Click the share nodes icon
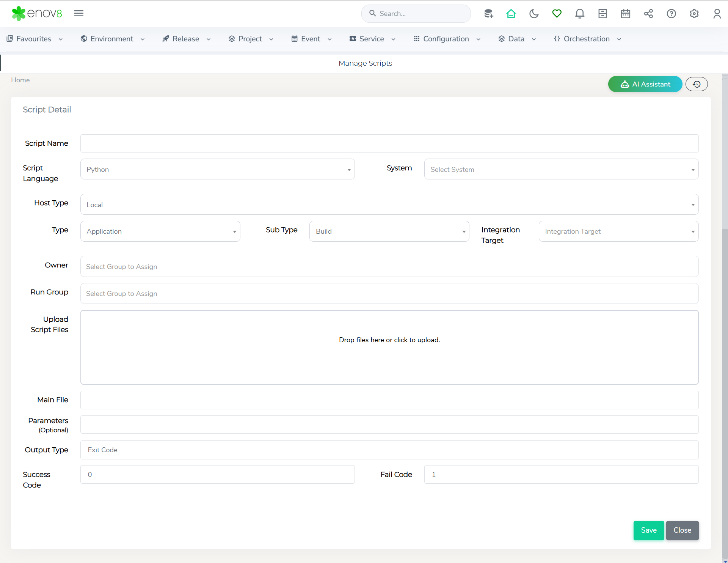Image resolution: width=728 pixels, height=563 pixels. 648,14
